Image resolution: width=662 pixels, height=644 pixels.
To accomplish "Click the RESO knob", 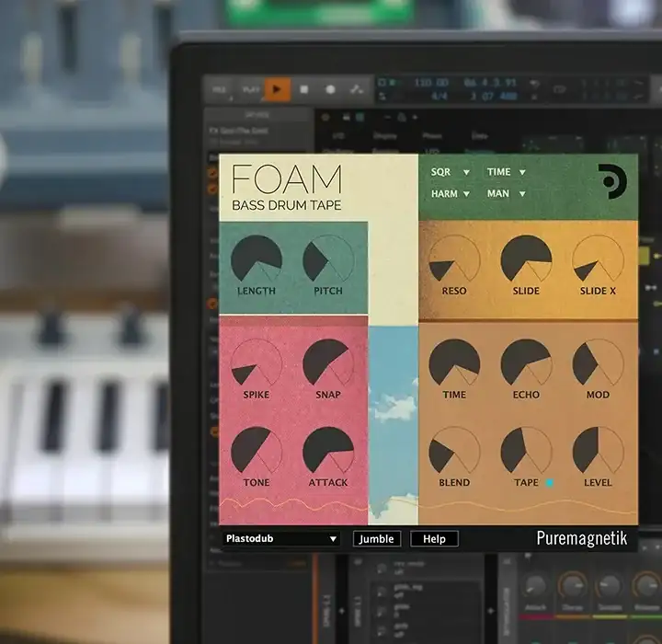I will tap(454, 259).
